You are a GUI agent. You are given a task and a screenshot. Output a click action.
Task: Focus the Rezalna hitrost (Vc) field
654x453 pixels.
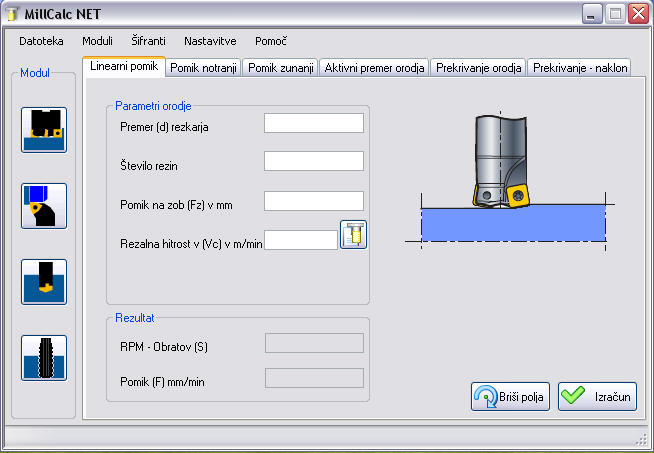point(301,240)
